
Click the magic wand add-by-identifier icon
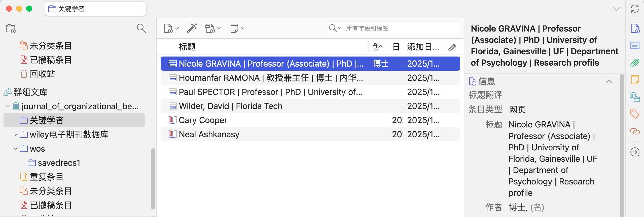[192, 28]
